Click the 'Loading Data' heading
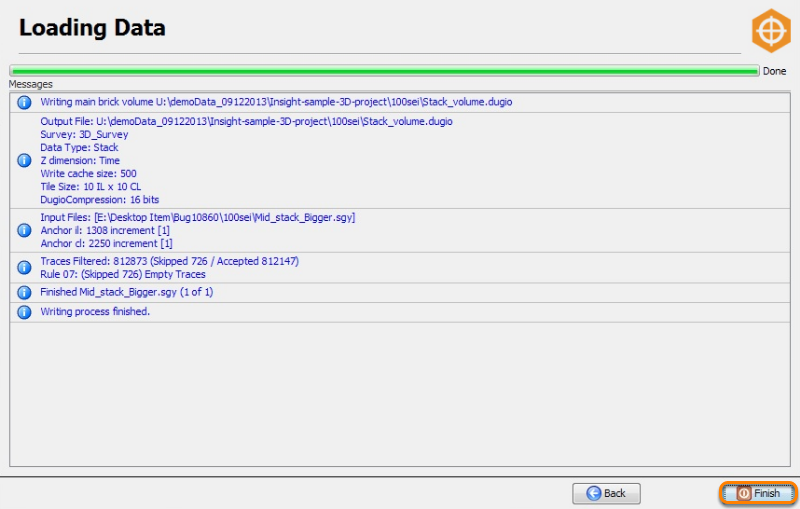Viewport: 800px width, 509px height. [92, 28]
